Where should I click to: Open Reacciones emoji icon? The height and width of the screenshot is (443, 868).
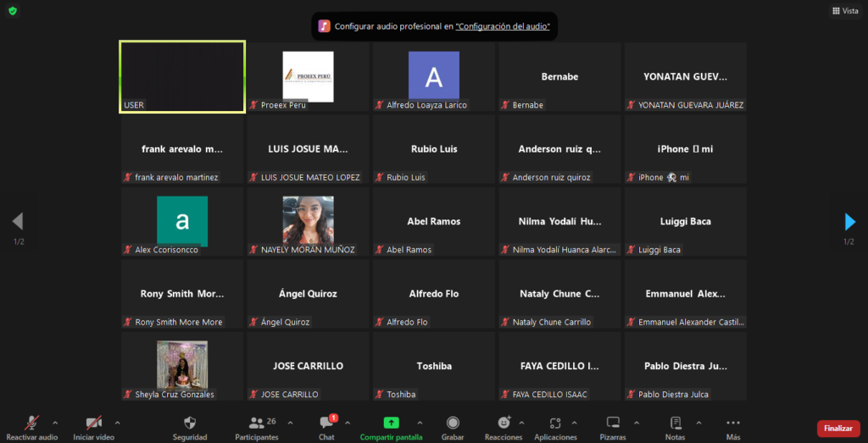pyautogui.click(x=504, y=423)
